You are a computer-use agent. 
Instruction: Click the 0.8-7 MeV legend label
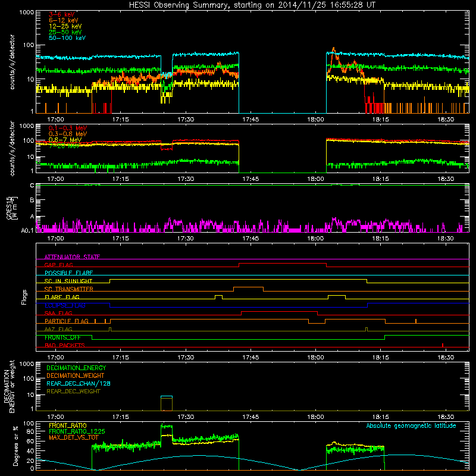coord(65,140)
